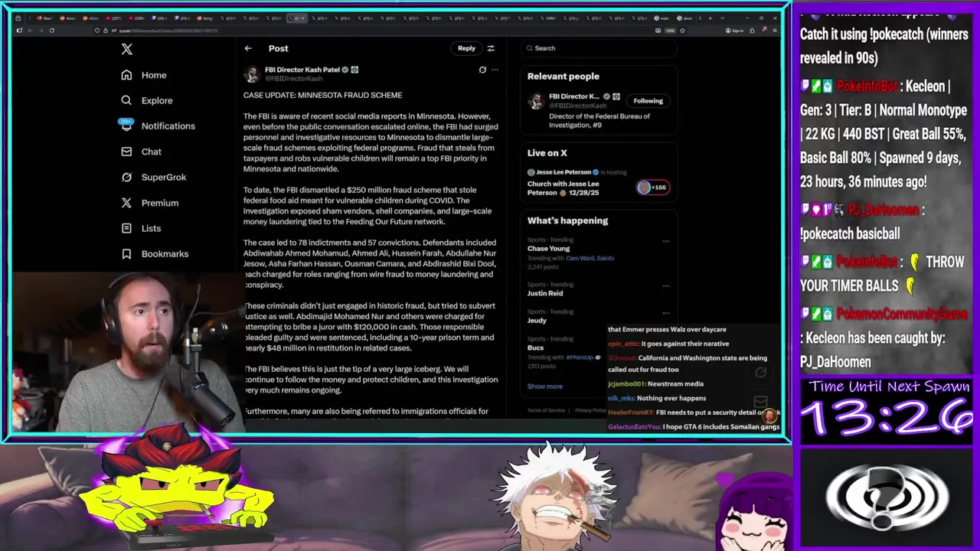Click the X logo in sidebar

[x=127, y=50]
